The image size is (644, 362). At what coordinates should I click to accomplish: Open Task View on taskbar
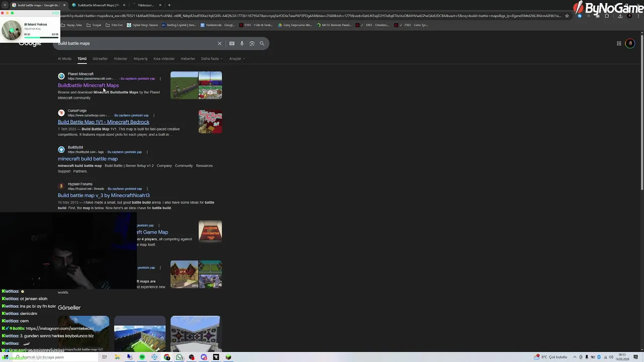tap(105, 357)
